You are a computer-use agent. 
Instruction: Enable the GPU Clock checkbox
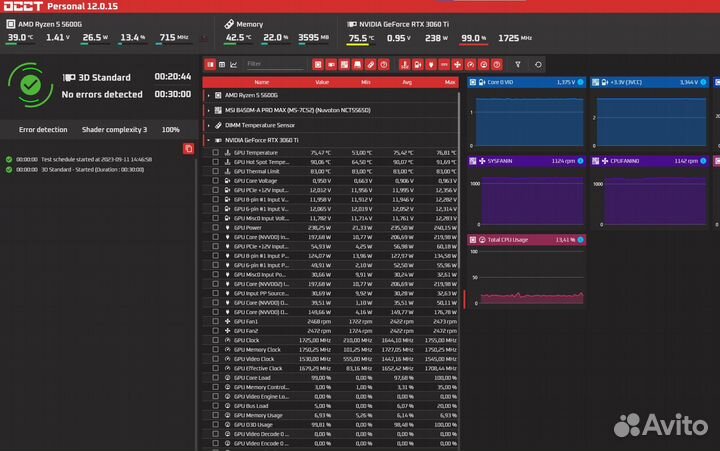(x=215, y=340)
